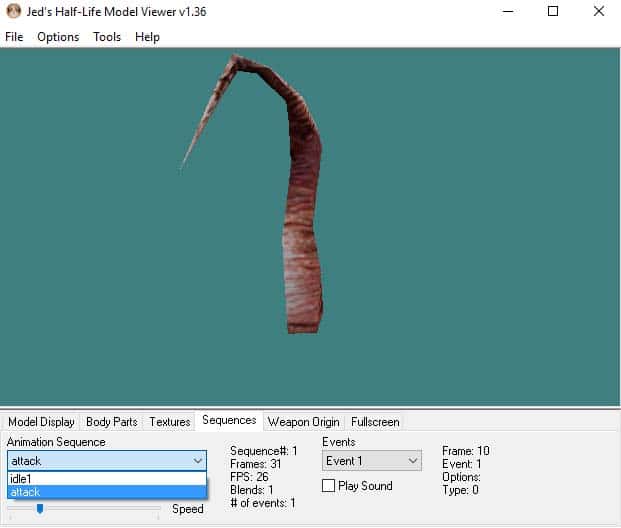Switch to the Fullscreen tab
This screenshot has width=621, height=528.
tap(375, 422)
